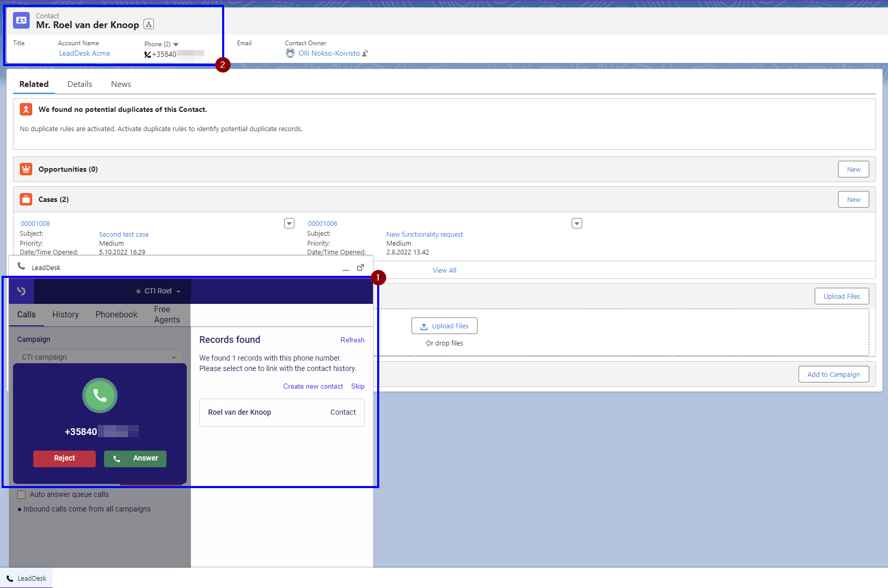Click New button in Opportunities section
The image size is (888, 588).
point(853,169)
